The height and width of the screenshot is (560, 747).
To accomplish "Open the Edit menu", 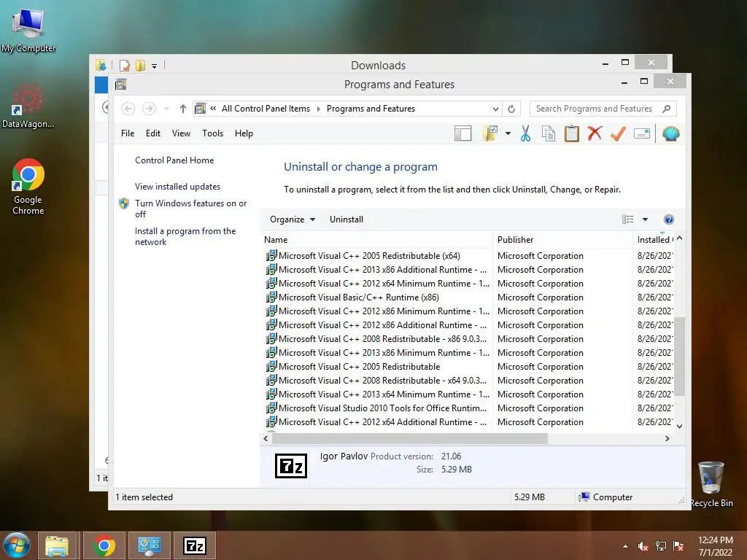I will click(x=153, y=133).
